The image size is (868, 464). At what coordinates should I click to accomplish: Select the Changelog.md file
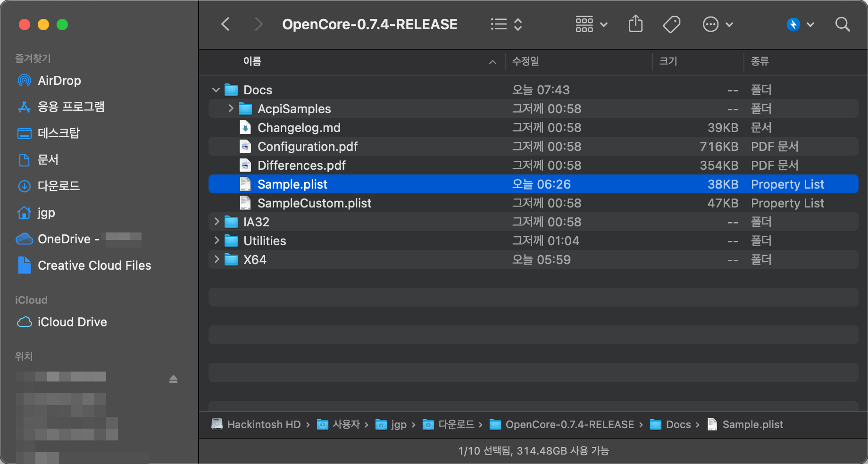(x=533, y=127)
